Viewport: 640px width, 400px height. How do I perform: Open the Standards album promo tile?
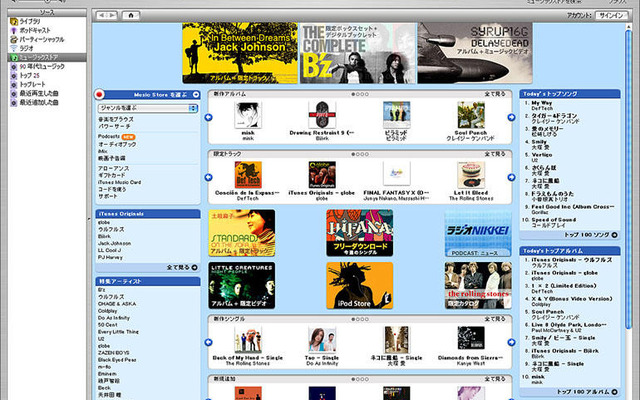pos(242,233)
